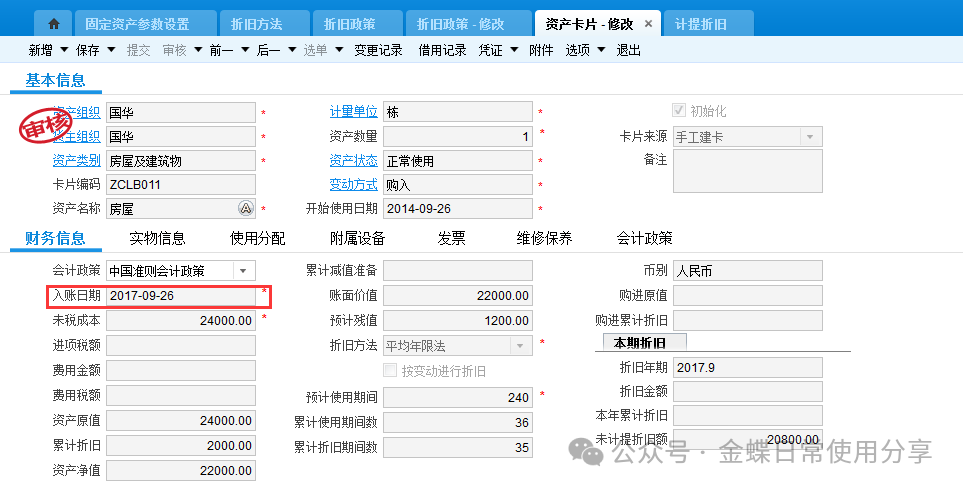Switch to the 计提折旧 tab
This screenshot has height=490, width=963.
(701, 24)
